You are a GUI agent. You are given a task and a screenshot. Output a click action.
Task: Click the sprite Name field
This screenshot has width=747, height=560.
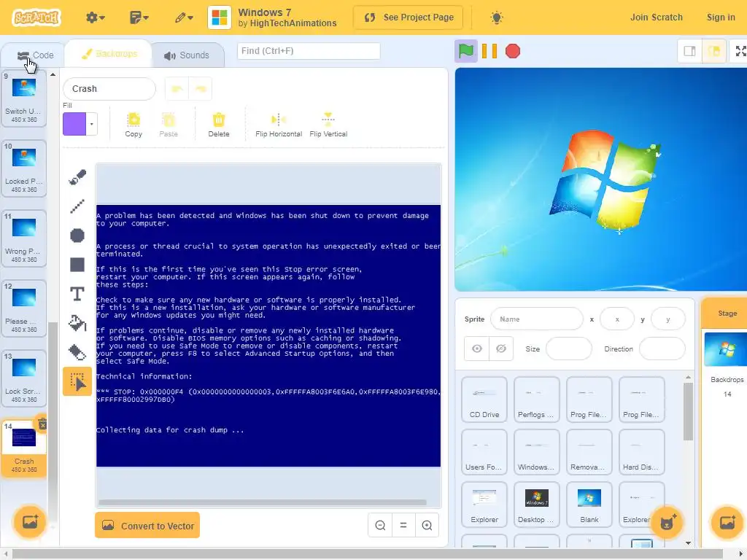(536, 319)
